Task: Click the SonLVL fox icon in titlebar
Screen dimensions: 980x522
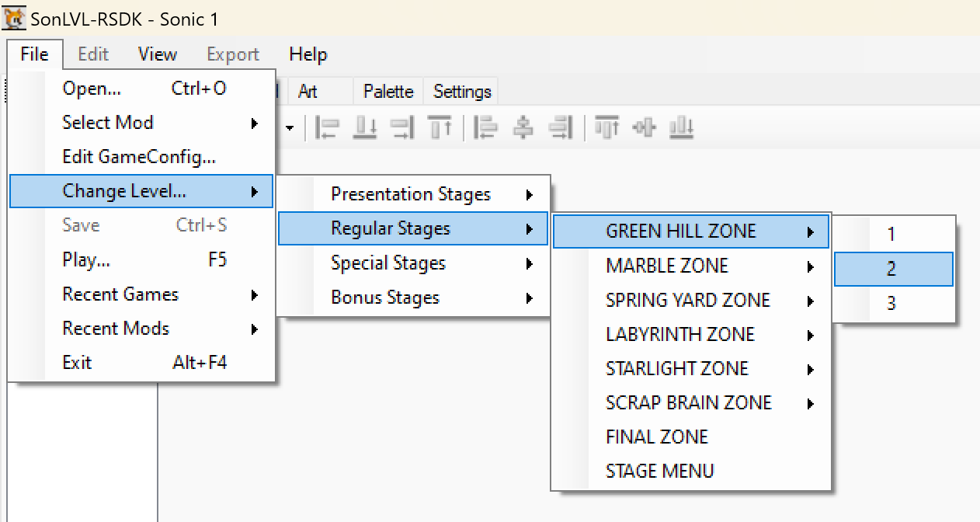Action: coord(13,16)
